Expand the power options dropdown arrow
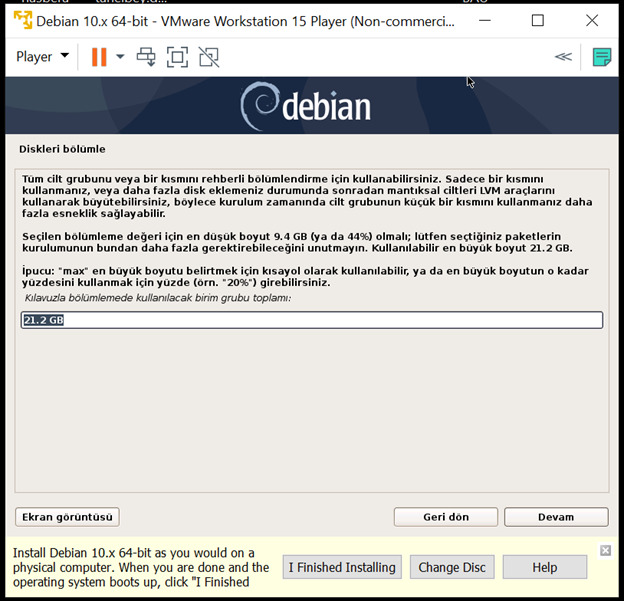The width and height of the screenshot is (624, 601). point(120,57)
